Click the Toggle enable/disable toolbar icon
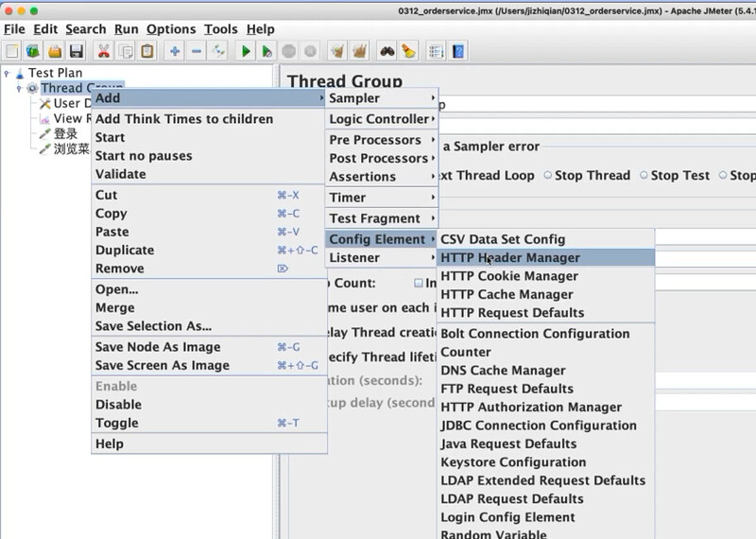Viewport: 756px width, 539px height. coord(218,51)
